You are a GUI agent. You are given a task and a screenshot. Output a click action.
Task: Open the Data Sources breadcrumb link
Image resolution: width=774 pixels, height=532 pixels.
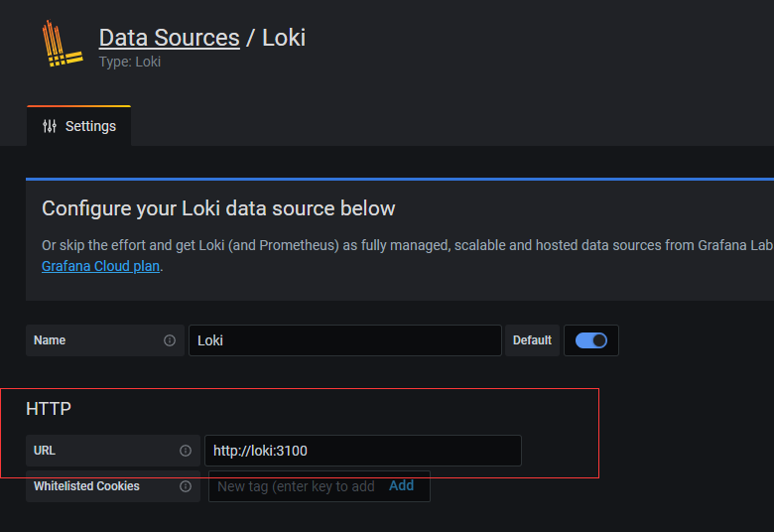[170, 38]
